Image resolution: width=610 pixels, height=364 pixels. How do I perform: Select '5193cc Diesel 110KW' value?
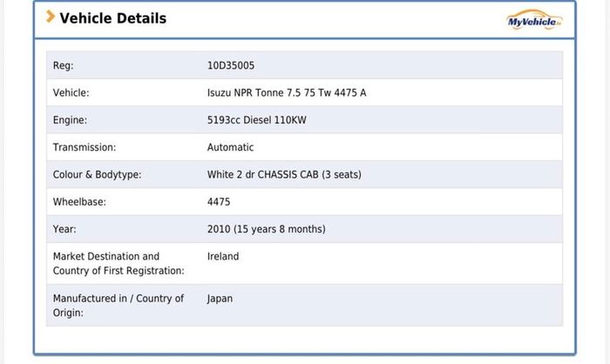pyautogui.click(x=257, y=120)
